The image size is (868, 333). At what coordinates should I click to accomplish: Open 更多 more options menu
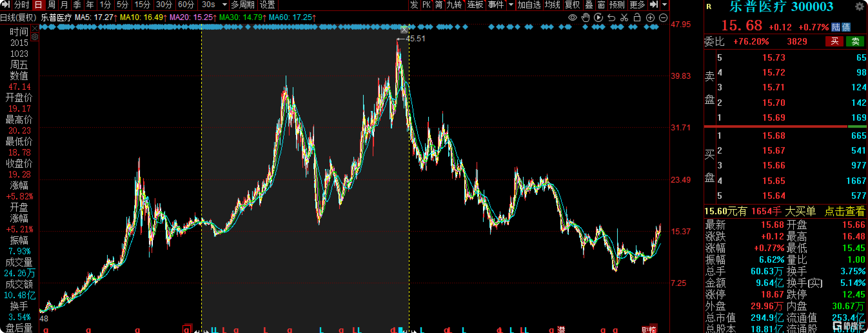click(x=637, y=5)
